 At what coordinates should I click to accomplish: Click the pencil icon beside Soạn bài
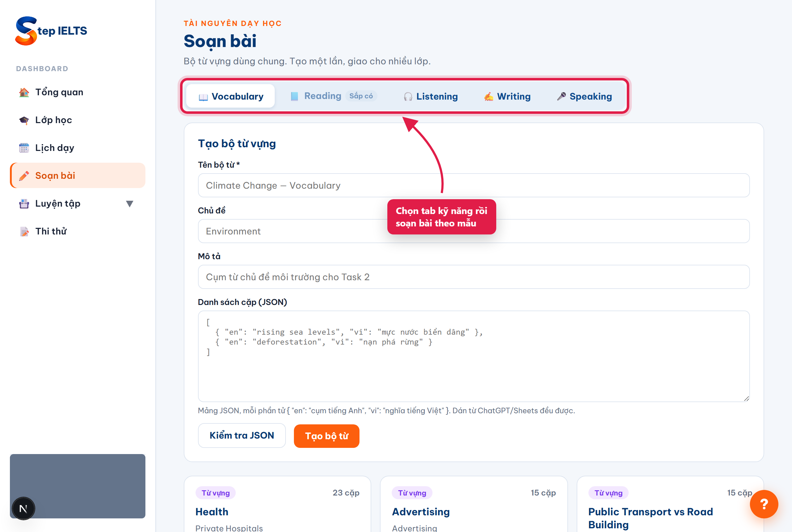click(x=24, y=176)
